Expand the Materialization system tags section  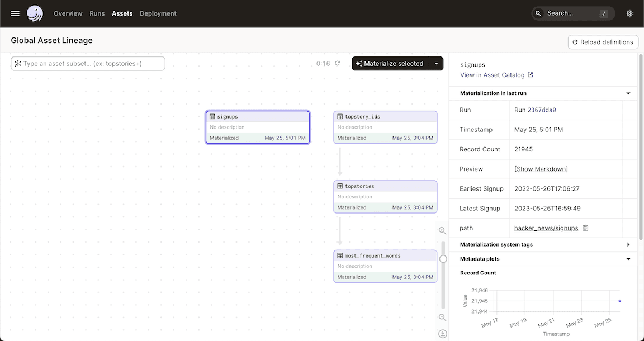628,244
